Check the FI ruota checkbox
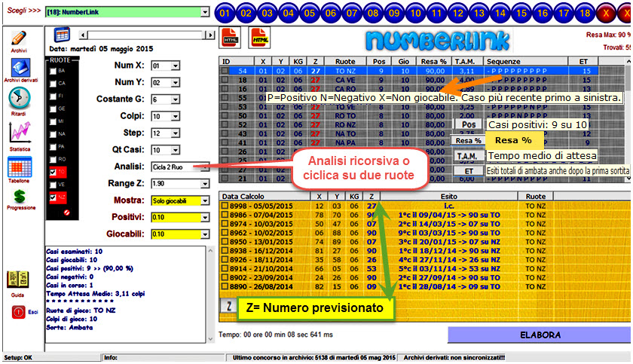Image resolution: width=633 pixels, height=364 pixels. tap(53, 96)
